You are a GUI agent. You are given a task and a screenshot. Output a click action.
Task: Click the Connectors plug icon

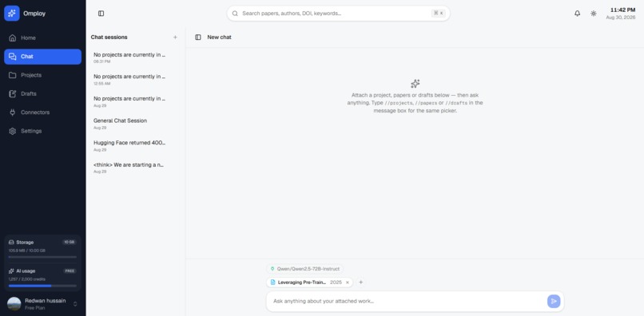[x=13, y=113]
